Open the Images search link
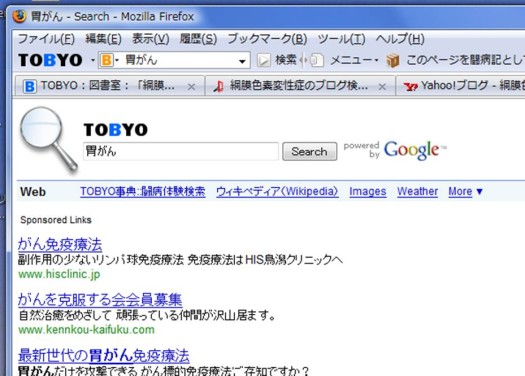 pos(368,191)
